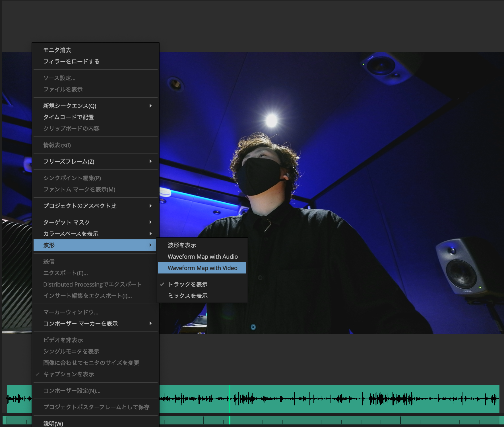The width and height of the screenshot is (504, 427).
Task: Choose Waveform Map with Audio
Action: (203, 256)
